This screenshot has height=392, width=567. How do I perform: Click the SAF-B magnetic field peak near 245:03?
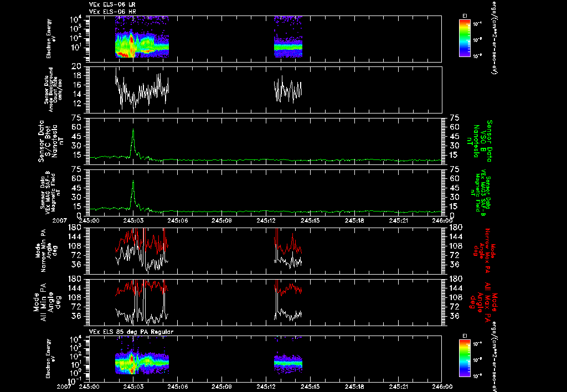click(x=133, y=181)
